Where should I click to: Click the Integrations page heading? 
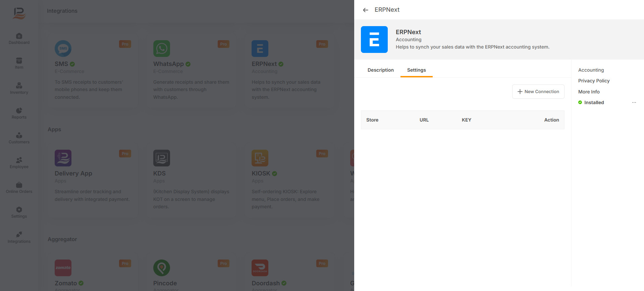(x=62, y=11)
